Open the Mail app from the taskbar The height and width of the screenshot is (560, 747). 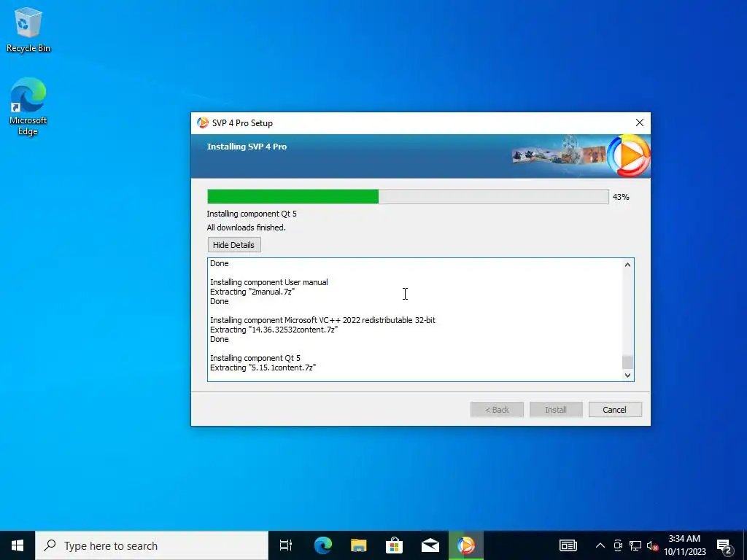coord(430,545)
